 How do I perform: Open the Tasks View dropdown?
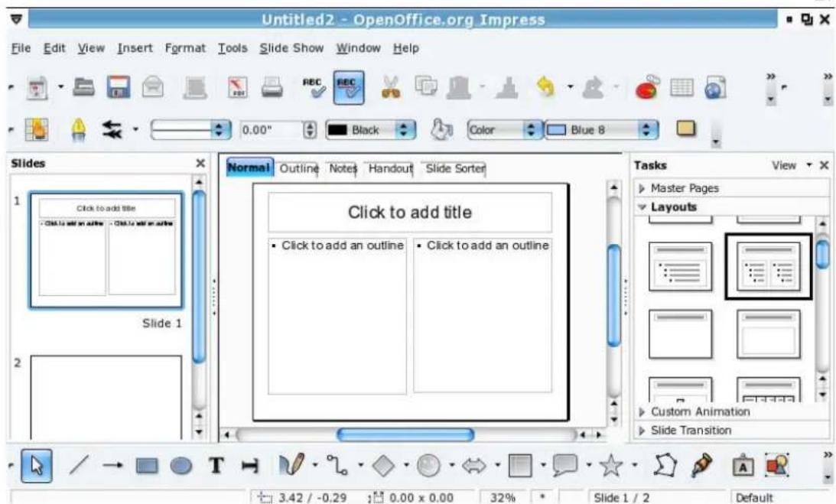pyautogui.click(x=791, y=165)
